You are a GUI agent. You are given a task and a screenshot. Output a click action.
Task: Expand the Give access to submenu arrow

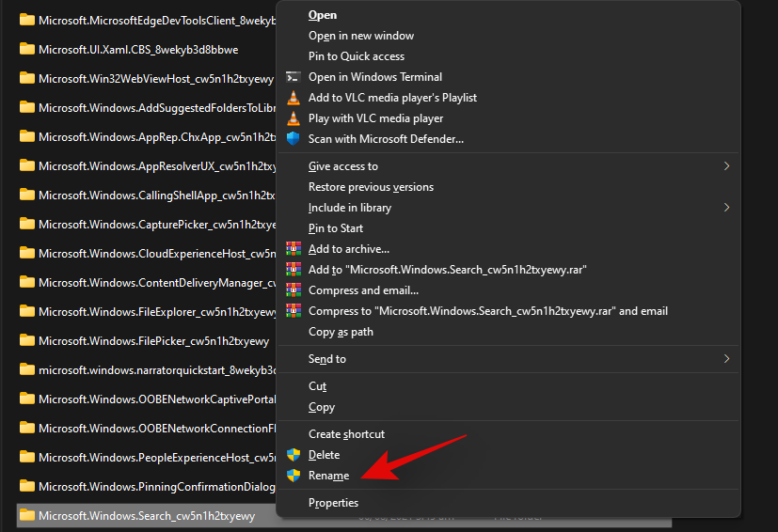[726, 166]
